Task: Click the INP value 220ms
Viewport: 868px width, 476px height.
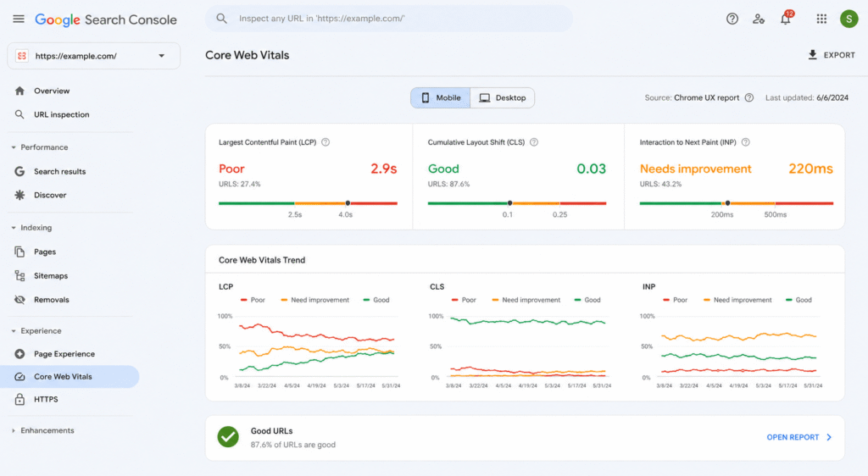Action: tap(810, 169)
